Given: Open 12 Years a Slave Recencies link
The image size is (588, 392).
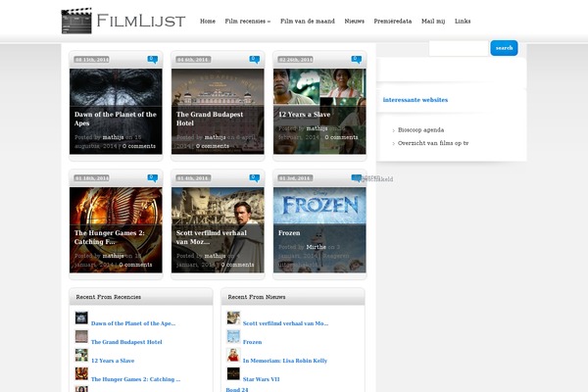Looking at the screenshot, I should point(113,361).
